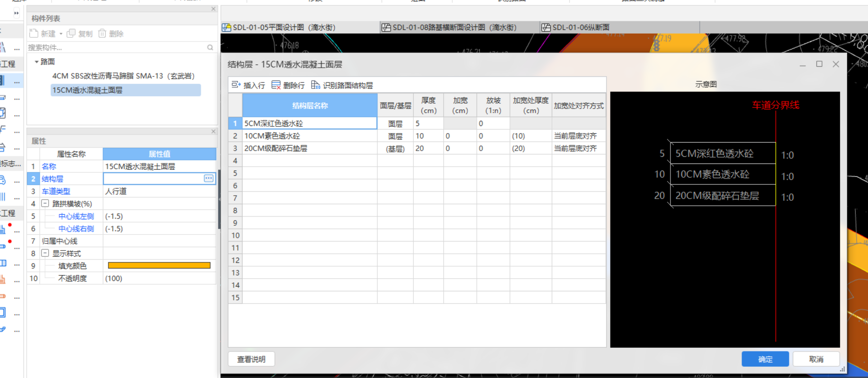Click the 新建 new component icon
The width and height of the screenshot is (868, 378).
point(34,34)
